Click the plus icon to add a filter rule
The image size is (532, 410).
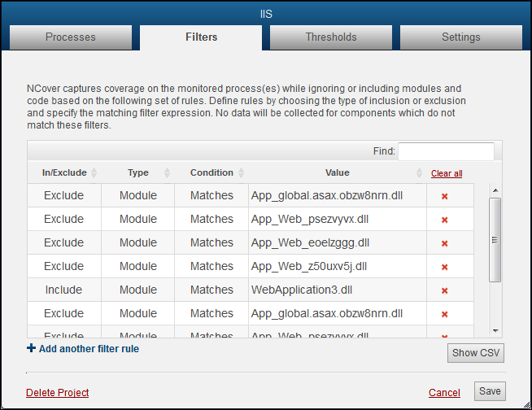pyautogui.click(x=32, y=348)
